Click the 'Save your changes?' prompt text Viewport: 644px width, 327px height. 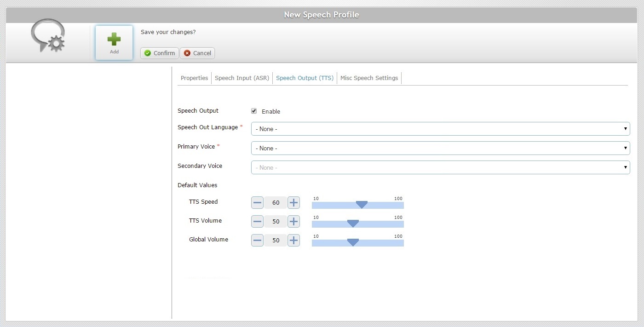click(x=168, y=32)
